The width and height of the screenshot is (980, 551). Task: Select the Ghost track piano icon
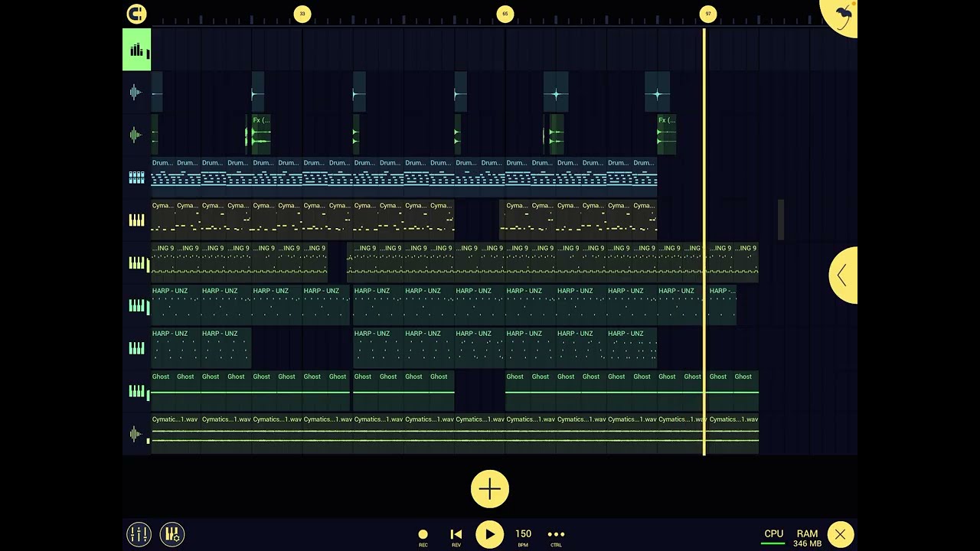[x=136, y=392]
